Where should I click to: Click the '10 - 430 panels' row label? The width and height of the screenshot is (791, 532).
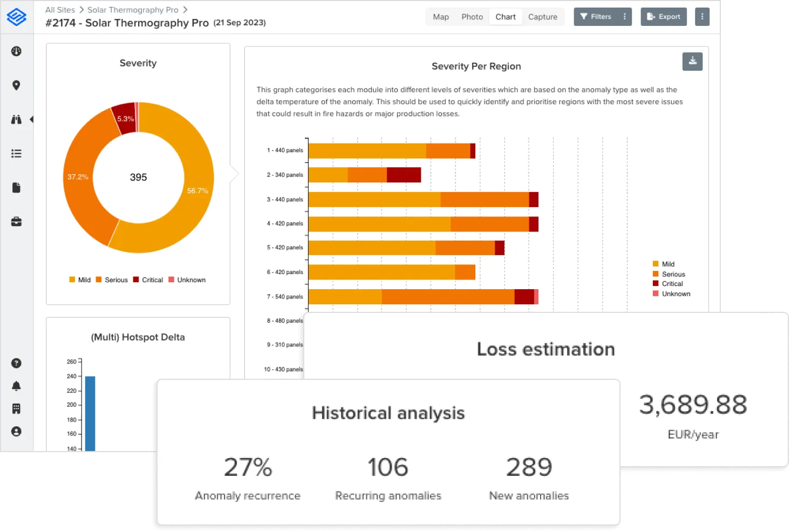tap(283, 370)
